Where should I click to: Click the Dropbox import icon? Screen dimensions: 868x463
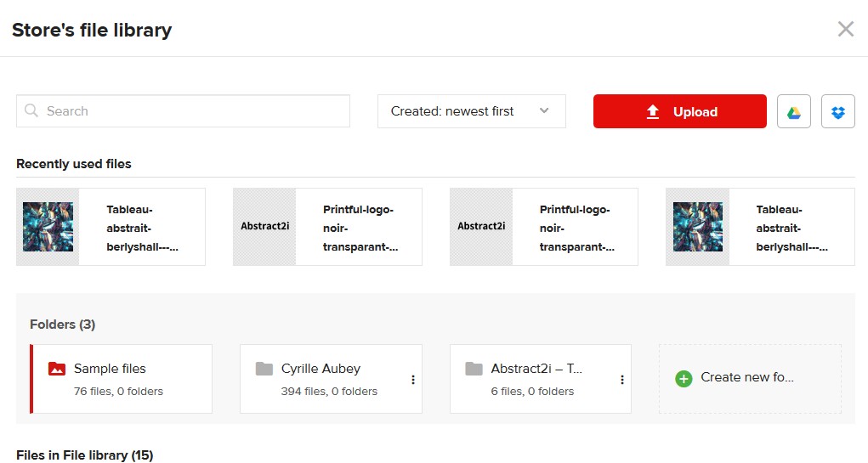[837, 111]
